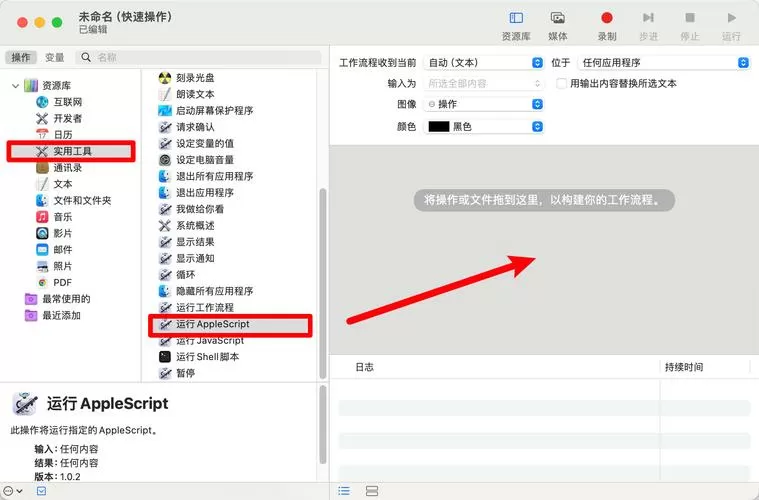759x500 pixels.
Task: Switch to the 变量 variables tab
Action: click(55, 57)
